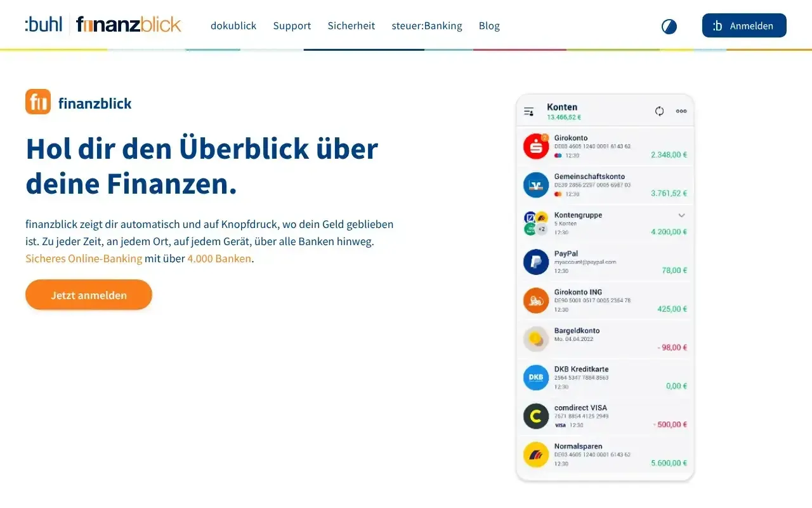Navigate to the Blog section
This screenshot has height=508, width=812.
pyautogui.click(x=489, y=26)
